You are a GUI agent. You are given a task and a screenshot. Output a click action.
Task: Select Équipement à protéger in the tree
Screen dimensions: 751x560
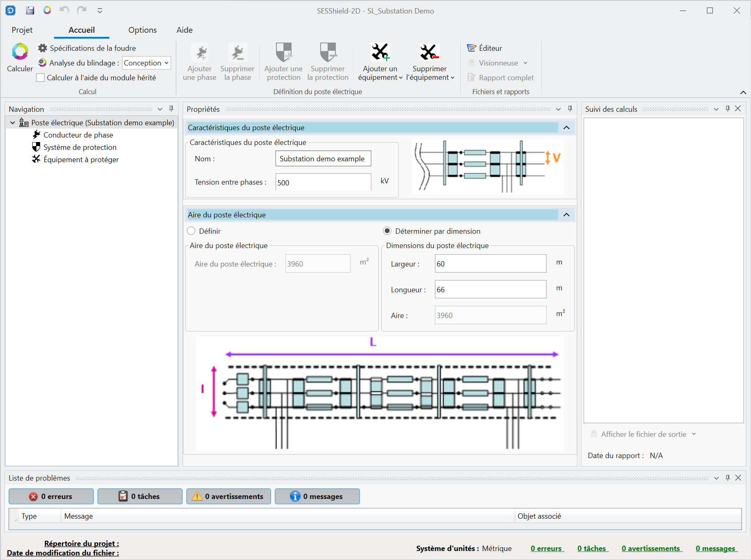point(81,160)
